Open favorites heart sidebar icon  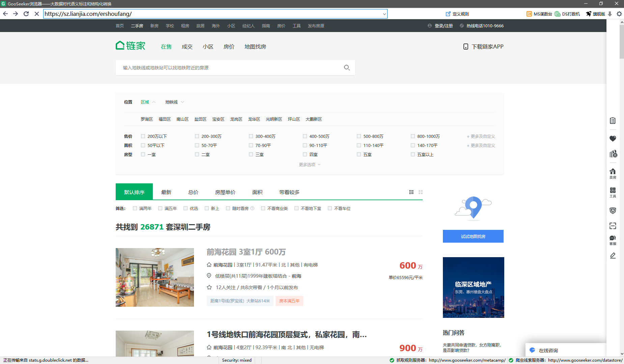pos(613,139)
